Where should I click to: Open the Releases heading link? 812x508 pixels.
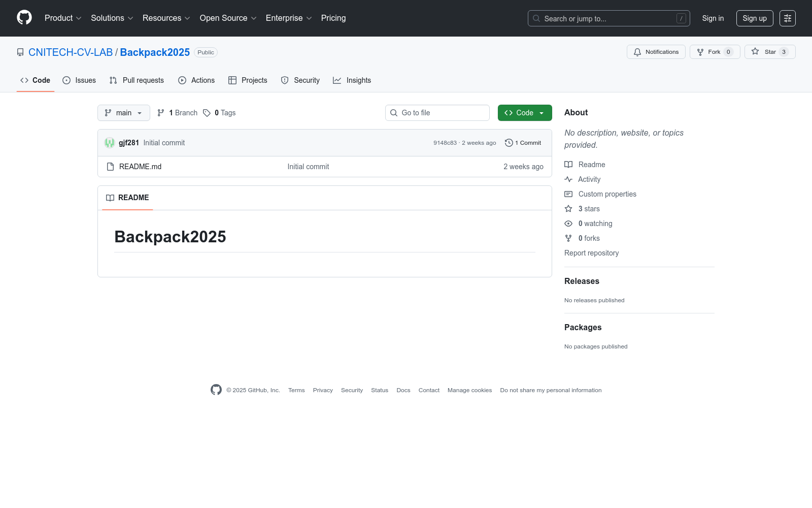[x=582, y=281]
